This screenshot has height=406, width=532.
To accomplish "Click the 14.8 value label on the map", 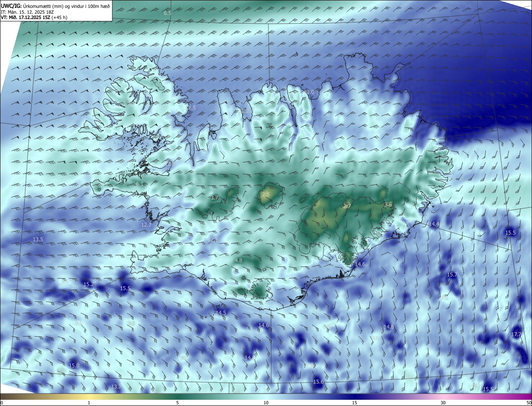I will point(389,327).
